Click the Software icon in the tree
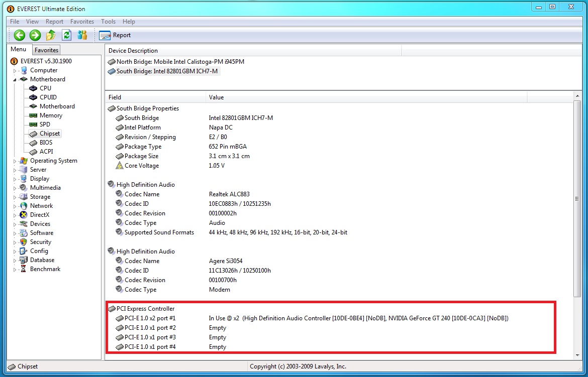 pyautogui.click(x=24, y=233)
